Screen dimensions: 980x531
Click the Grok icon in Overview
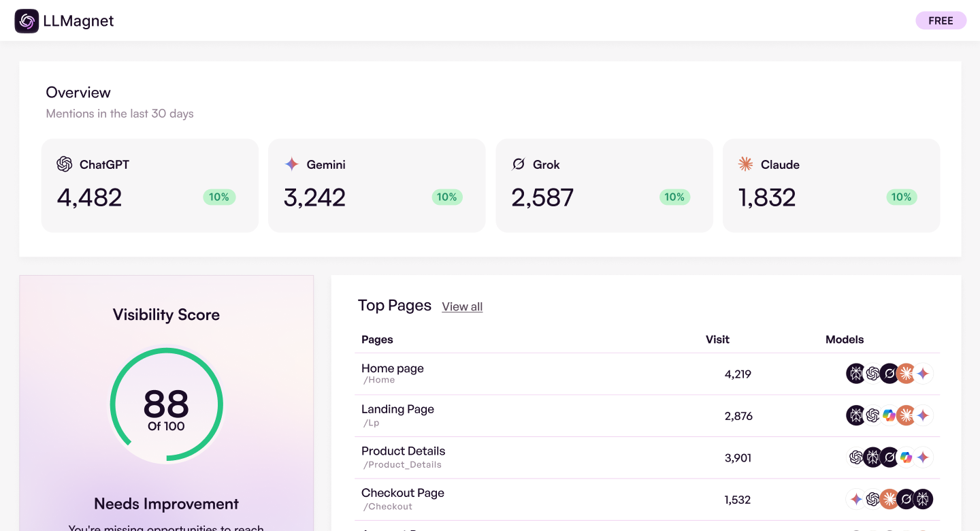(519, 164)
